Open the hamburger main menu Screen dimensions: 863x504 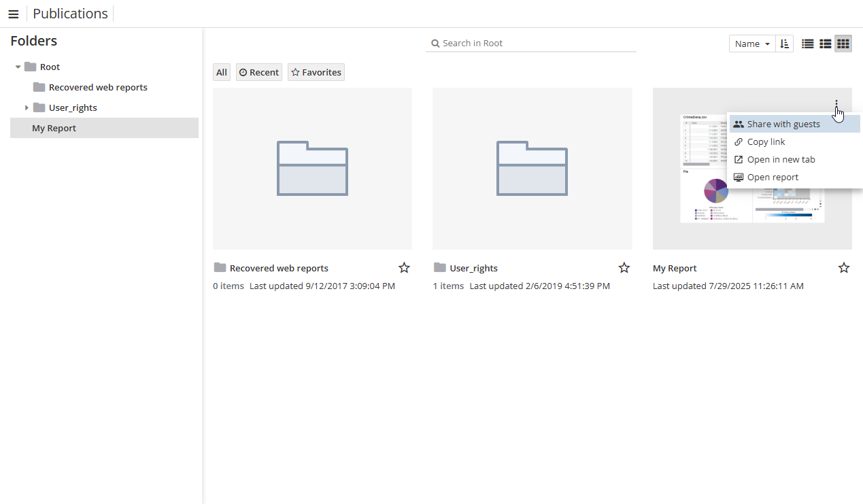pyautogui.click(x=13, y=14)
